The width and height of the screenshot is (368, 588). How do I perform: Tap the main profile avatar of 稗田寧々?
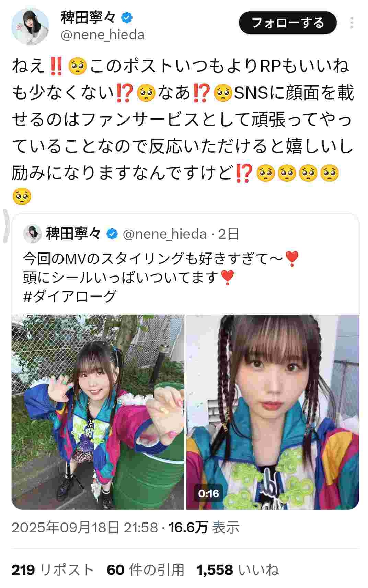(x=30, y=26)
